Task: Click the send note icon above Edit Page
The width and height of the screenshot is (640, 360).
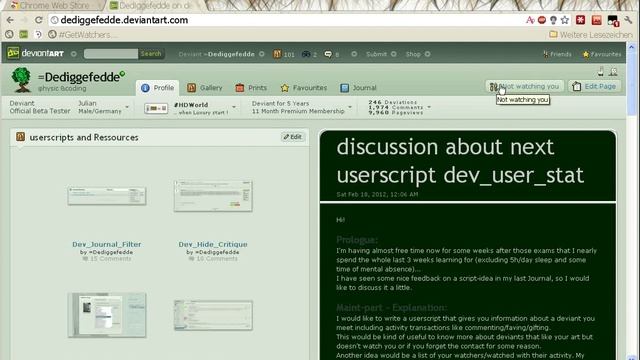Action: pyautogui.click(x=601, y=71)
